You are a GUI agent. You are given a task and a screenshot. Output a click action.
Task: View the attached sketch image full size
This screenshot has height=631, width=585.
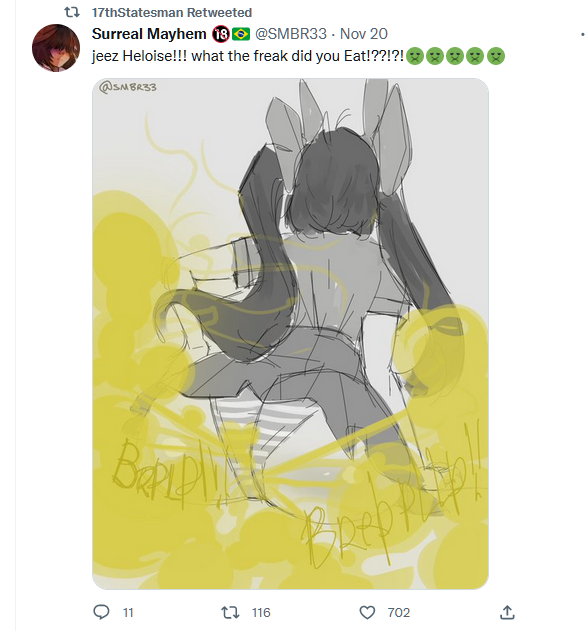point(290,334)
